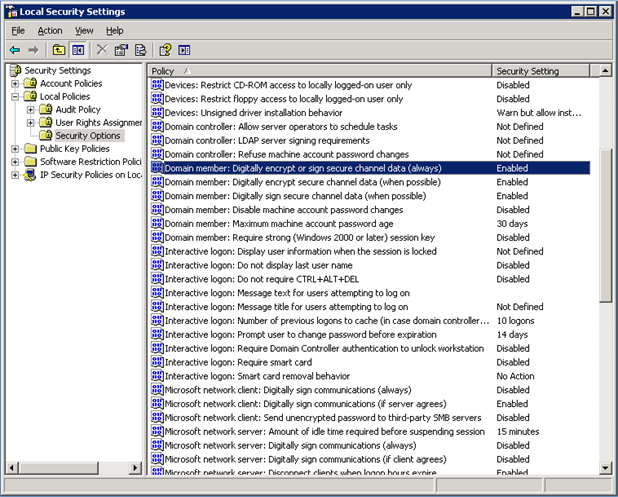Image resolution: width=618 pixels, height=497 pixels.
Task: Click the Local Policies folder icon
Action: (x=30, y=96)
